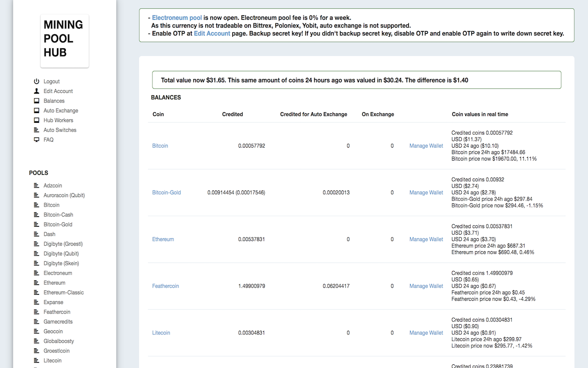Open the Feathercoin link in the balances table
This screenshot has width=588, height=368.
click(165, 286)
